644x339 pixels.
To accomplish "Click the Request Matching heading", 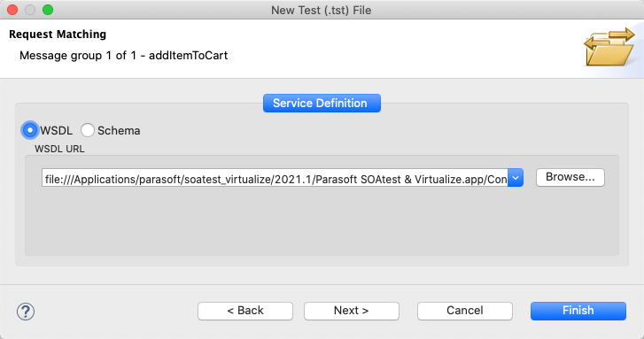I will (58, 34).
